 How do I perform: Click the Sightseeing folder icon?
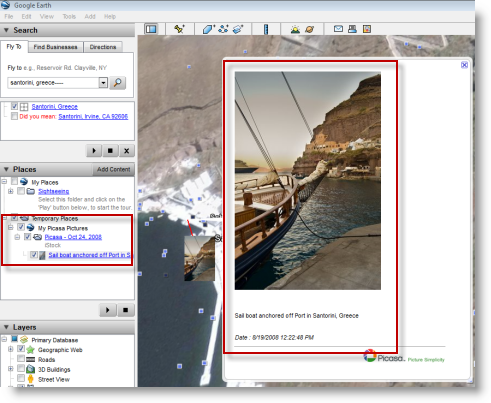[x=31, y=191]
